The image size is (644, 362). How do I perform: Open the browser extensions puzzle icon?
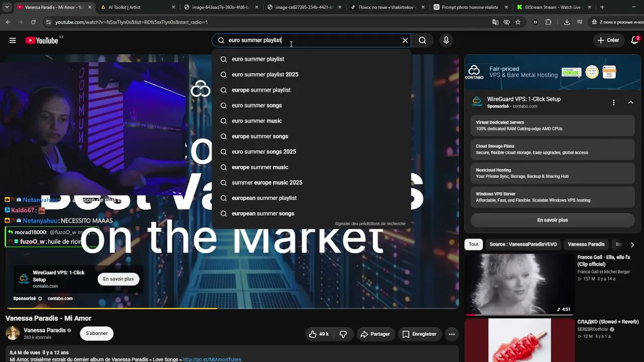[548, 22]
